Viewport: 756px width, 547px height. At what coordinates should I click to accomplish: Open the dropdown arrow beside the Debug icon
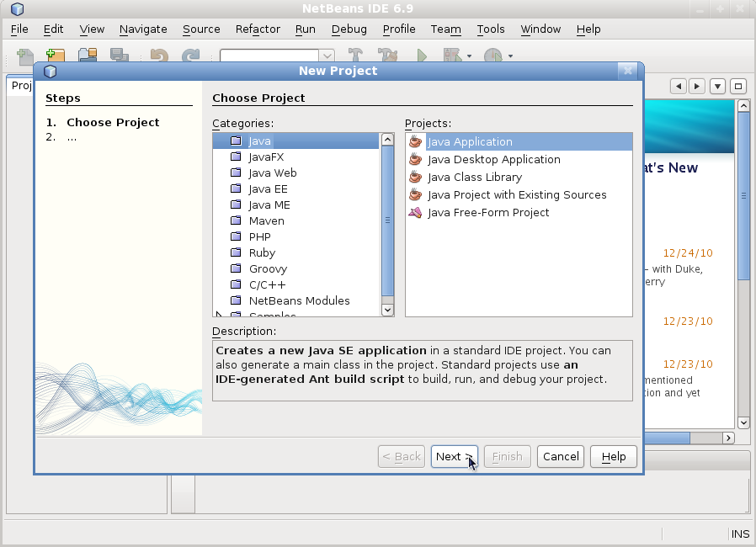click(469, 56)
